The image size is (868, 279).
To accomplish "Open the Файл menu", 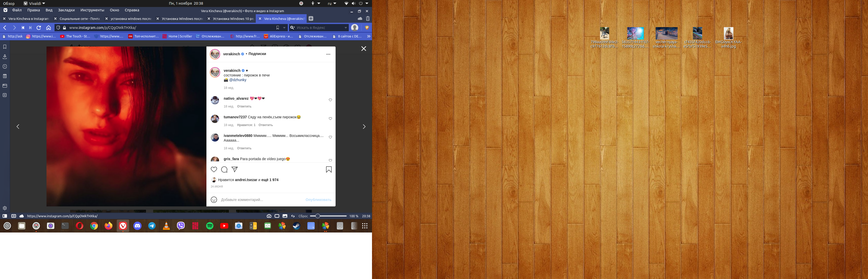I will coord(17,10).
